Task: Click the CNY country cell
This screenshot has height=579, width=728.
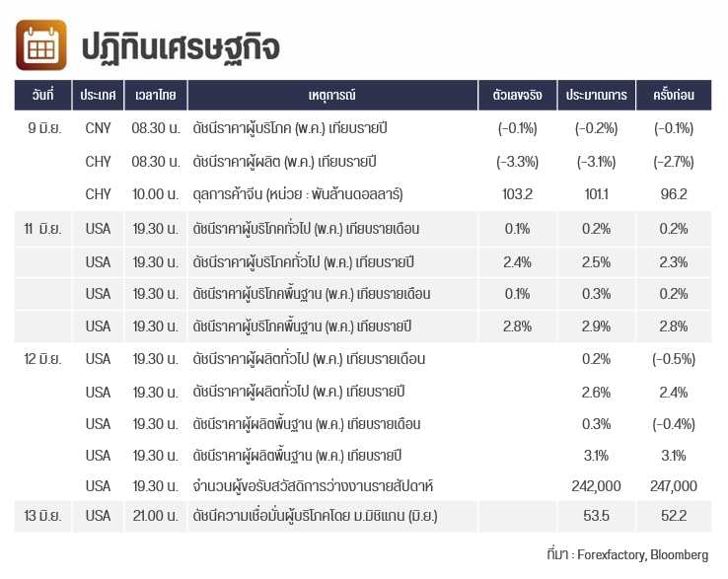Action: pos(98,127)
